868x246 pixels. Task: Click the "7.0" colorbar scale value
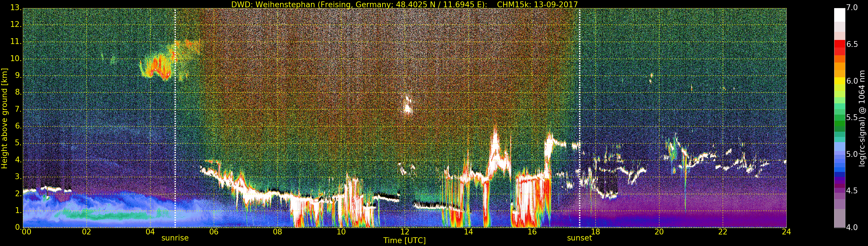coord(852,8)
